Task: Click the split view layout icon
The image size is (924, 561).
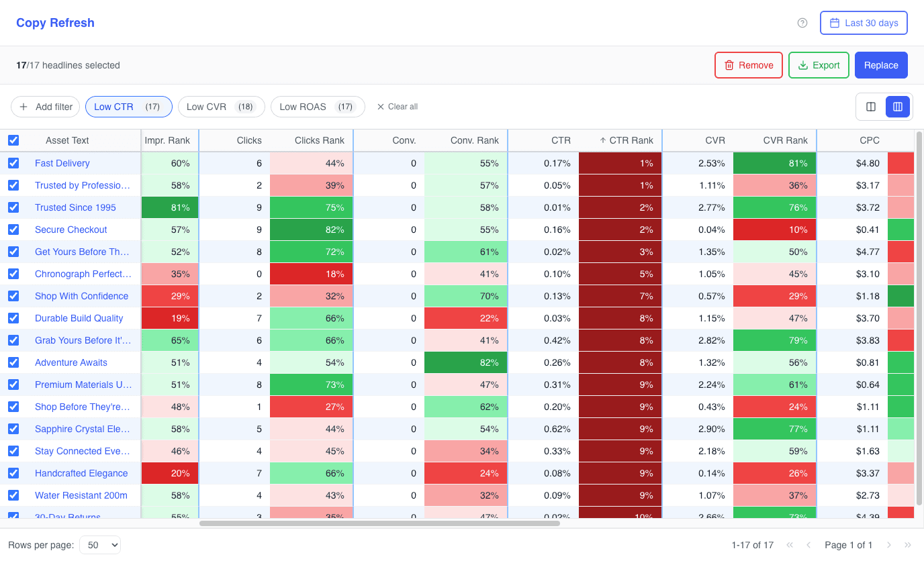Action: tap(871, 107)
